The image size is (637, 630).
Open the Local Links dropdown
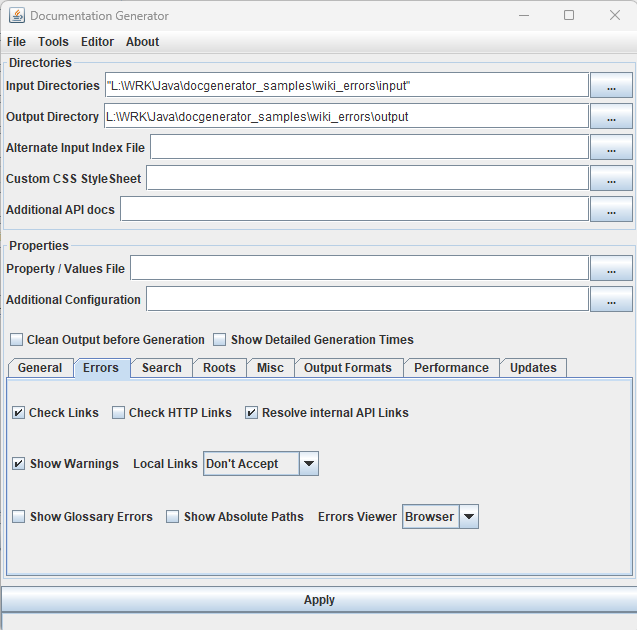[x=261, y=463]
